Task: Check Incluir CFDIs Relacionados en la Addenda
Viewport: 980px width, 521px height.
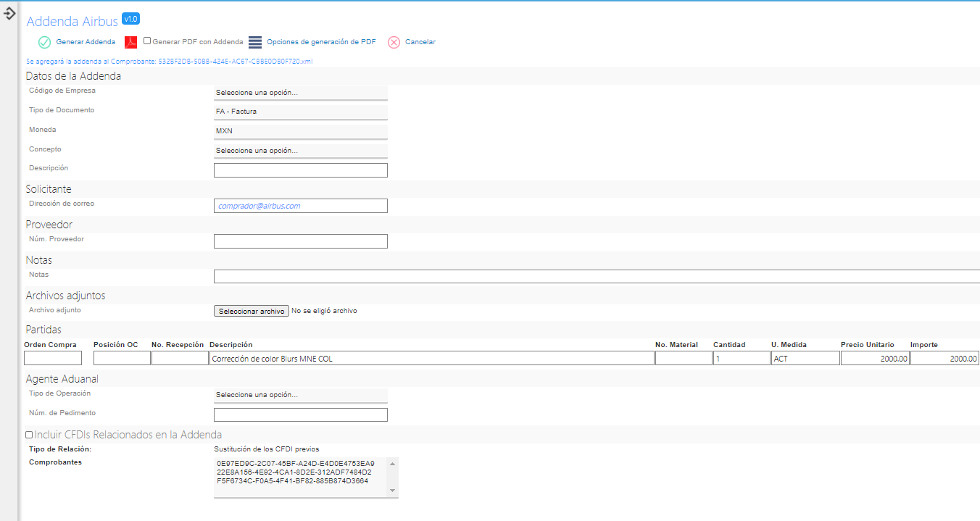Action: point(29,435)
